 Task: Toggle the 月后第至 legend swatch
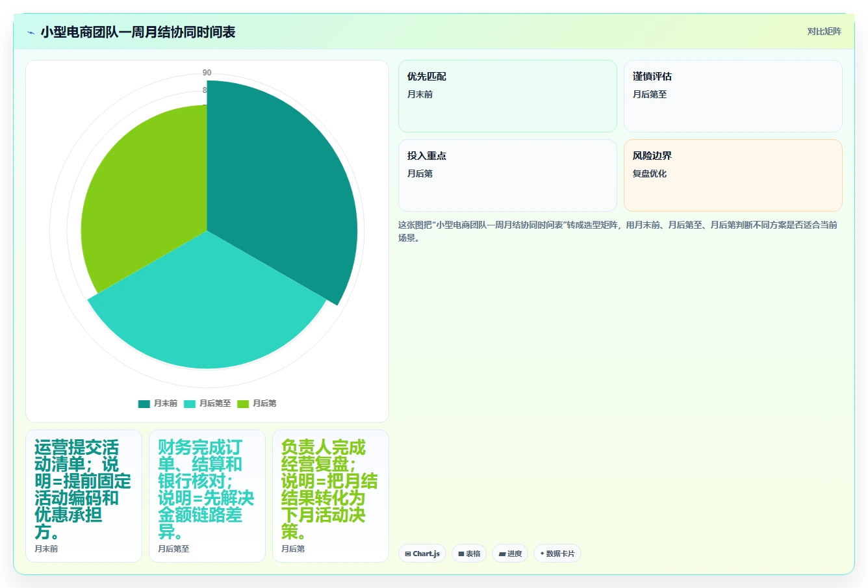(189, 403)
